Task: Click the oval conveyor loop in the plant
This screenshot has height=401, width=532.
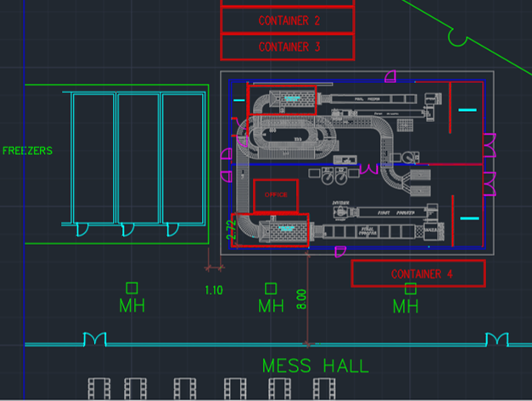Action: tap(285, 138)
